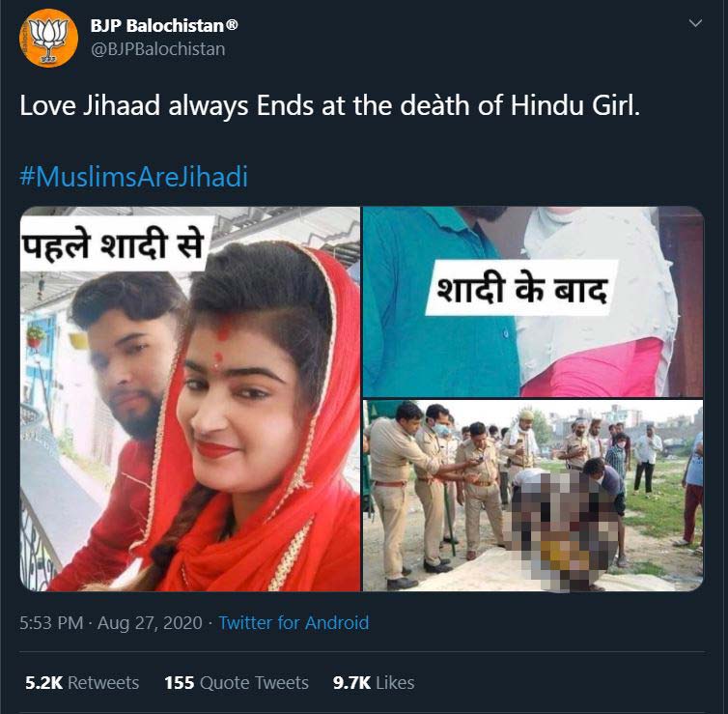
Task: Click the tweet text about Love Jihaad
Action: pyautogui.click(x=329, y=106)
